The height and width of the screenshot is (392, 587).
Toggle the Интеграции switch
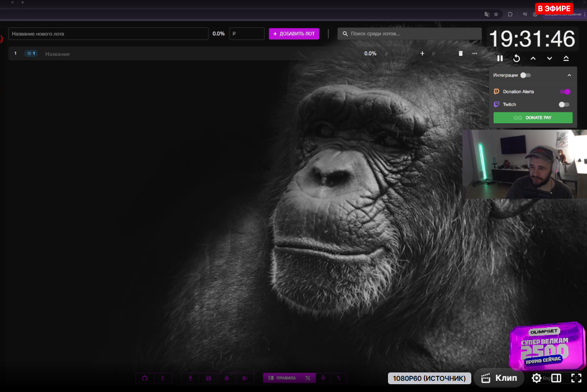click(526, 75)
